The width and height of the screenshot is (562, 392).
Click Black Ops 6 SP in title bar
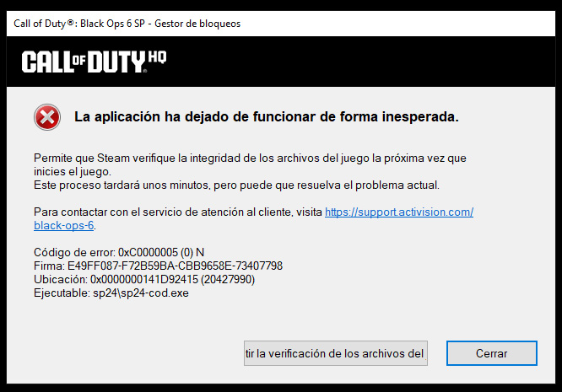pos(112,24)
